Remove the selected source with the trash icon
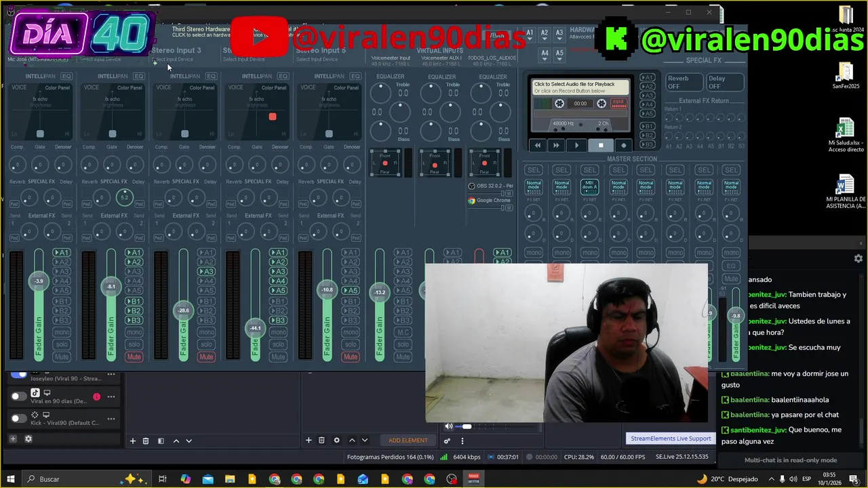Screen dimensions: 868x488 coord(321,441)
